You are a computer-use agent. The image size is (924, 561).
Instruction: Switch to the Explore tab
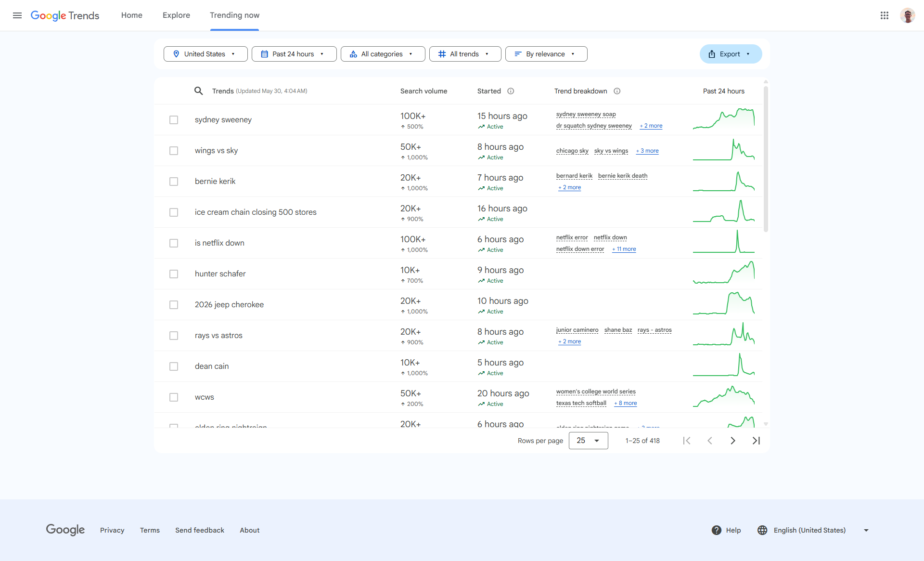pos(176,15)
